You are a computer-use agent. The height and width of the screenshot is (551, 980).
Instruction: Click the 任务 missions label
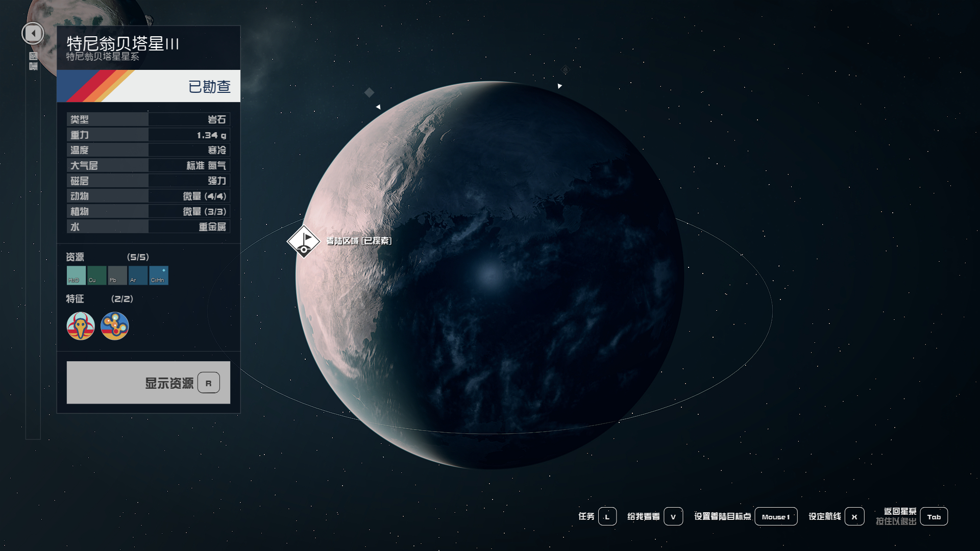pos(586,516)
